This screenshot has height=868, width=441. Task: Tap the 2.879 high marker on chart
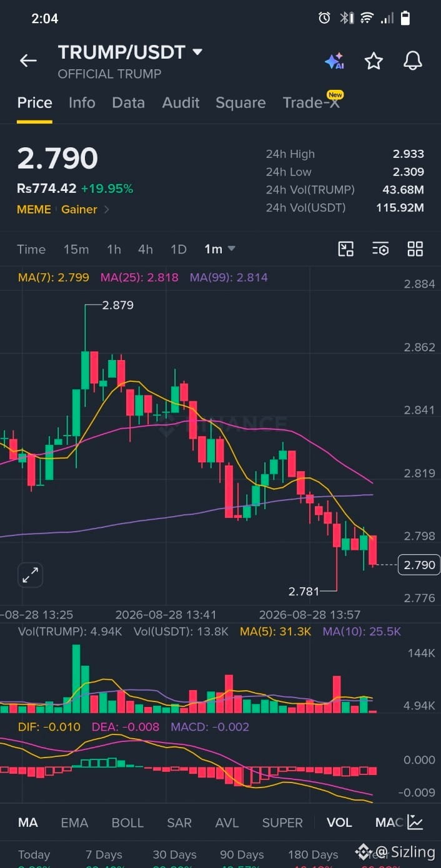pyautogui.click(x=117, y=305)
